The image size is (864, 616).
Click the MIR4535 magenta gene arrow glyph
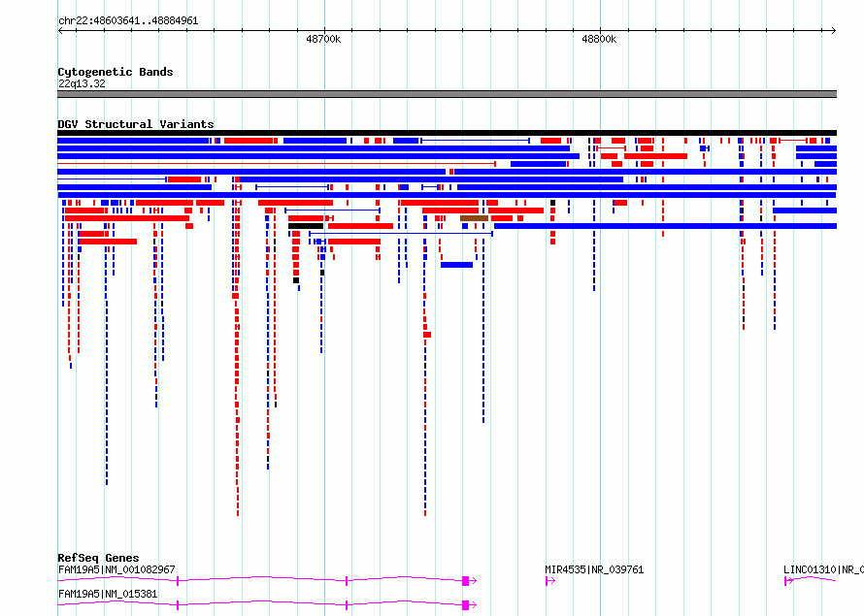click(549, 581)
